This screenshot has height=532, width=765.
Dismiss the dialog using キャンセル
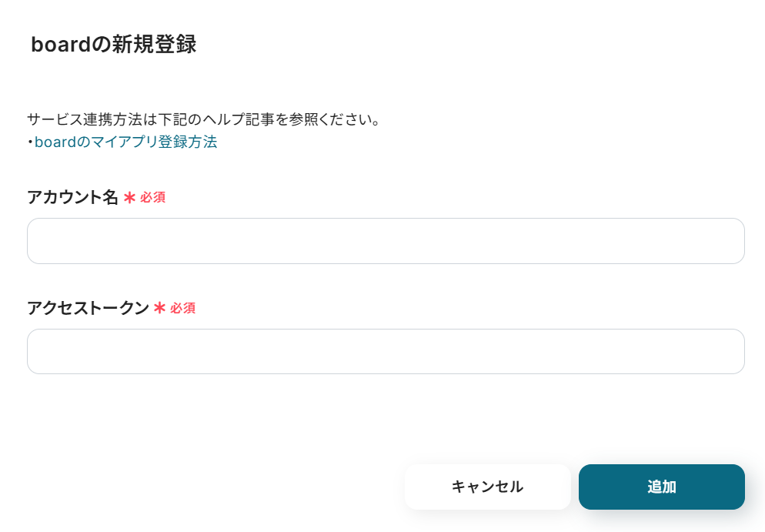click(x=487, y=487)
